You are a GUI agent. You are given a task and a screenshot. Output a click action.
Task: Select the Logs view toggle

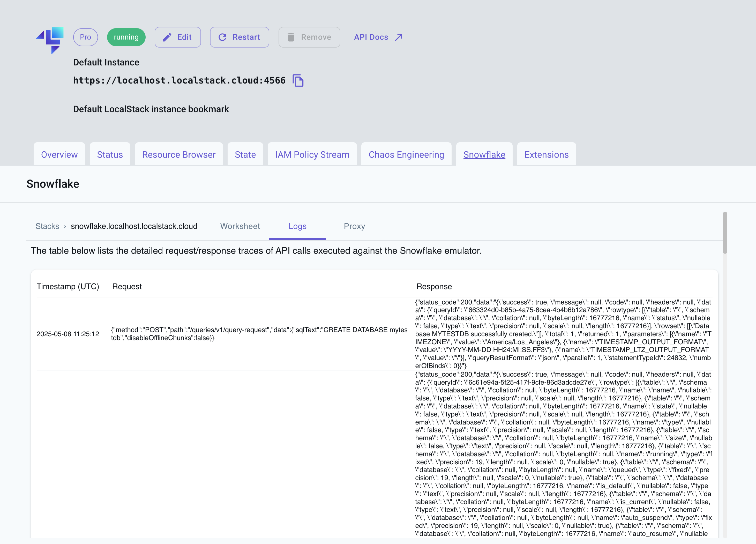pos(297,226)
